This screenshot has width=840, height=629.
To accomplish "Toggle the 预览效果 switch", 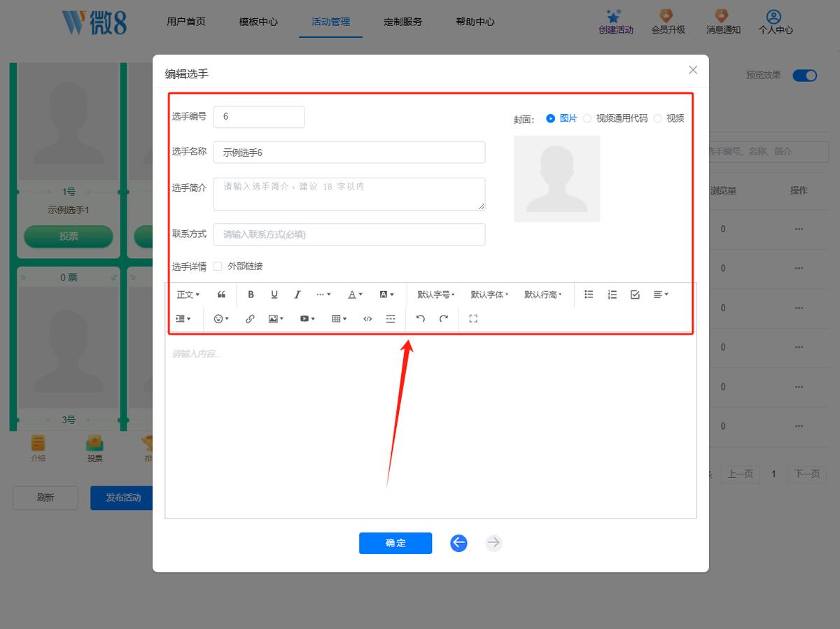I will click(804, 76).
